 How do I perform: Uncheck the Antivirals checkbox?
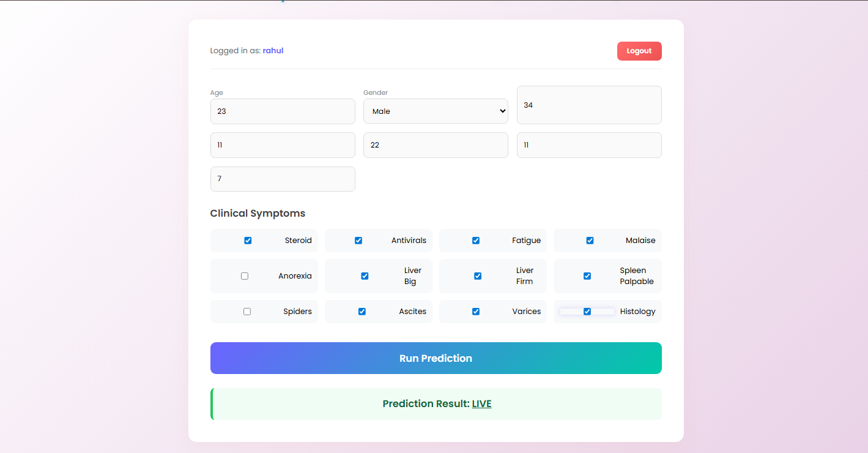click(358, 241)
